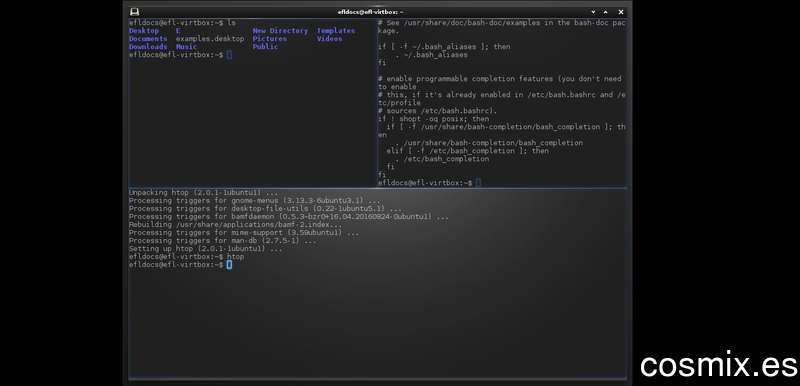Click the Music directory name
Screen dimensions: 800x386
[x=186, y=46]
